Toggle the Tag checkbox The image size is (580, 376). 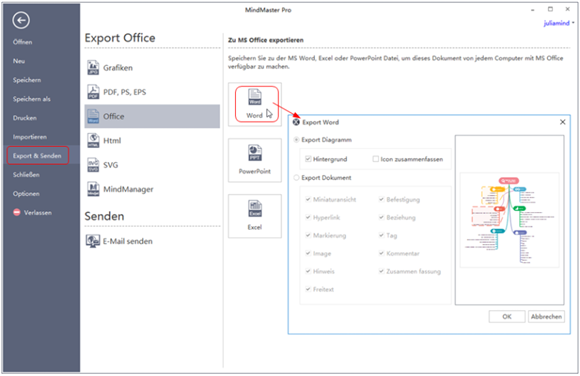pos(381,235)
